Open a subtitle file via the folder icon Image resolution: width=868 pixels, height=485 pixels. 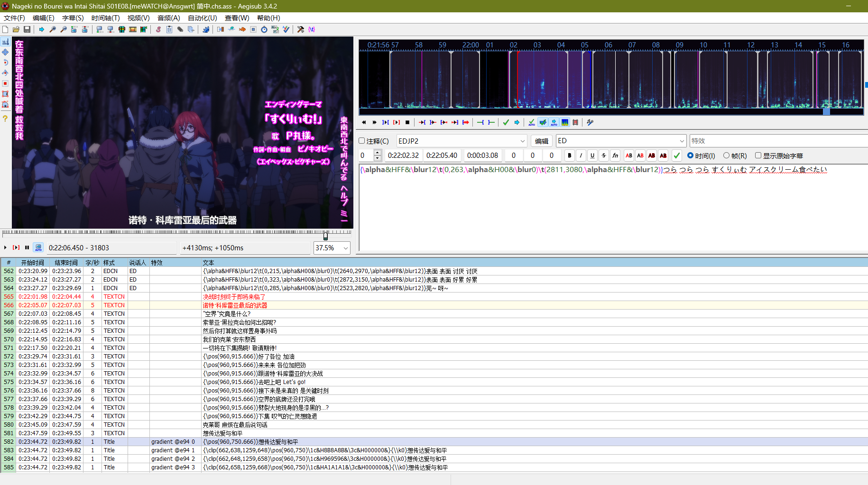(x=16, y=29)
